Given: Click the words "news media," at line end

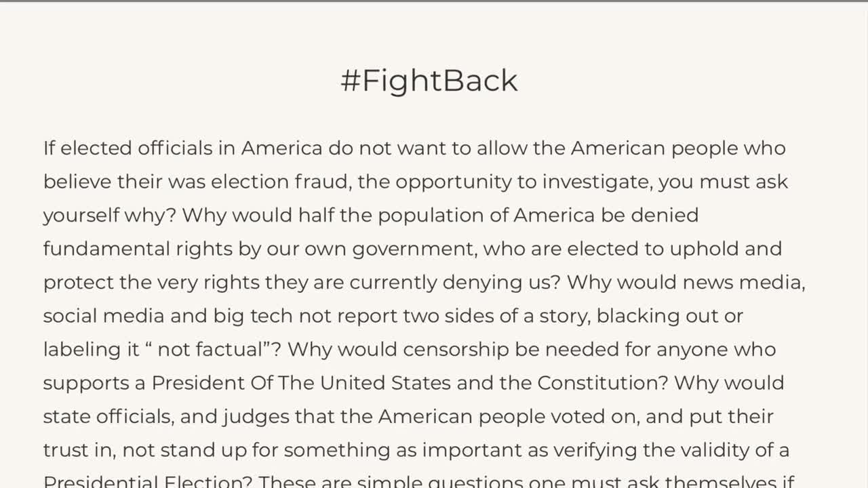Looking at the screenshot, I should (x=744, y=282).
